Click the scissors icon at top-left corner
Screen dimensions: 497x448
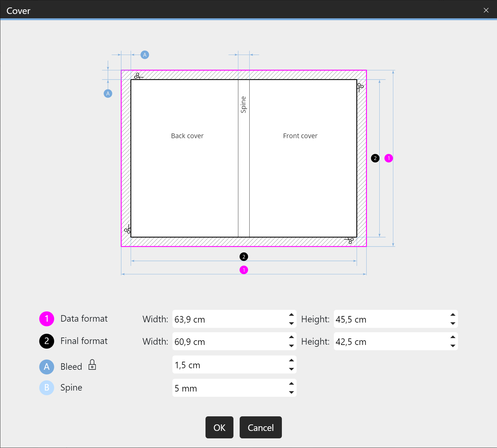coord(138,76)
